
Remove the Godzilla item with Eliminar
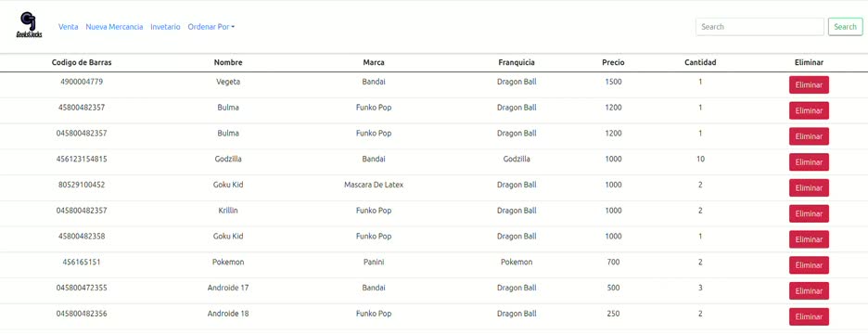[x=809, y=162]
